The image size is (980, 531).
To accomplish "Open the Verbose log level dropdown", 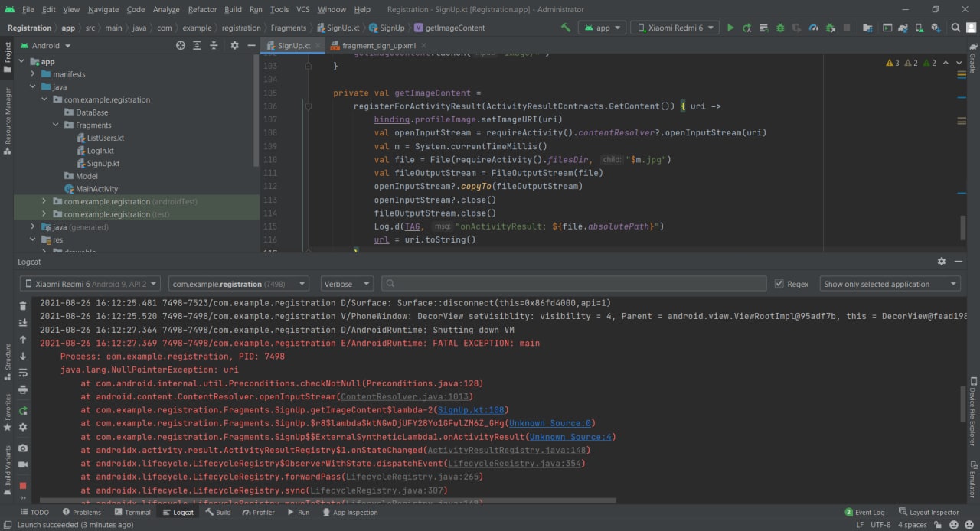I will [x=347, y=284].
